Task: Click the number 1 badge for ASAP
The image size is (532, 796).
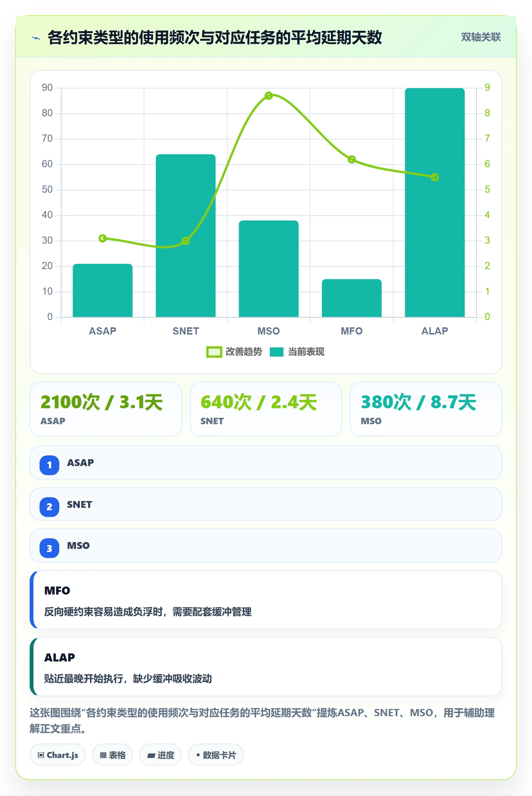Action: point(49,465)
